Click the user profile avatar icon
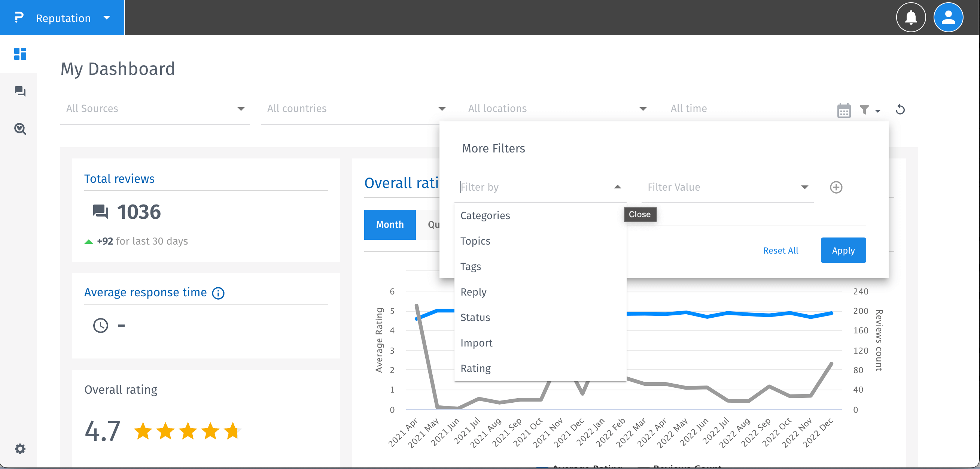 pos(948,18)
